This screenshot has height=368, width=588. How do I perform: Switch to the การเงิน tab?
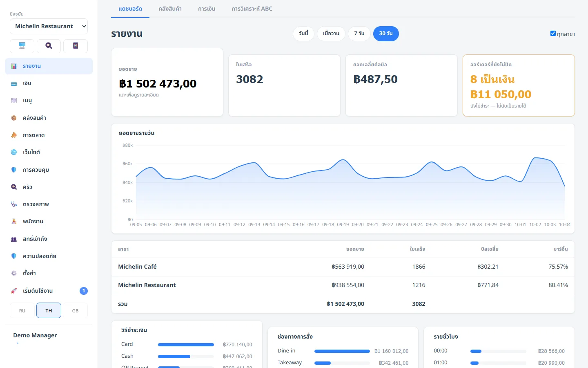[207, 9]
